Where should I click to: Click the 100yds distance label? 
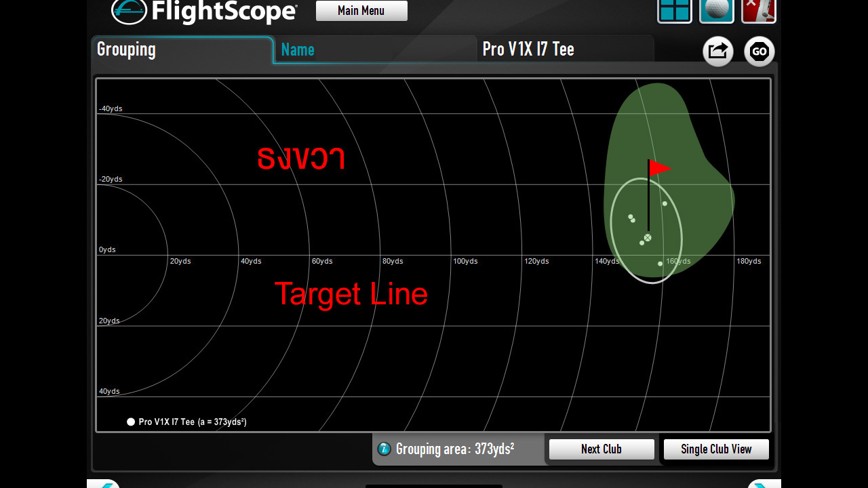pyautogui.click(x=465, y=262)
